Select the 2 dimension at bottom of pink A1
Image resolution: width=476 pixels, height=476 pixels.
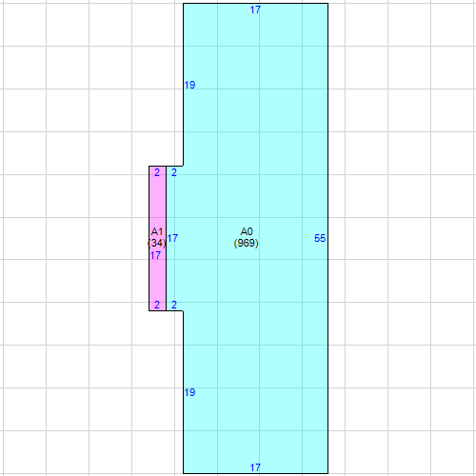point(157,305)
